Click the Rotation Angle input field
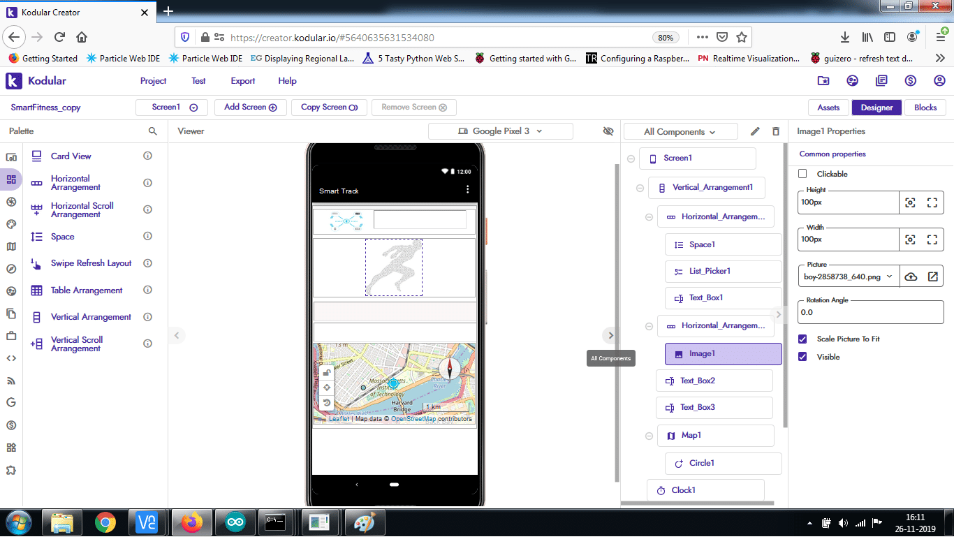 point(870,313)
